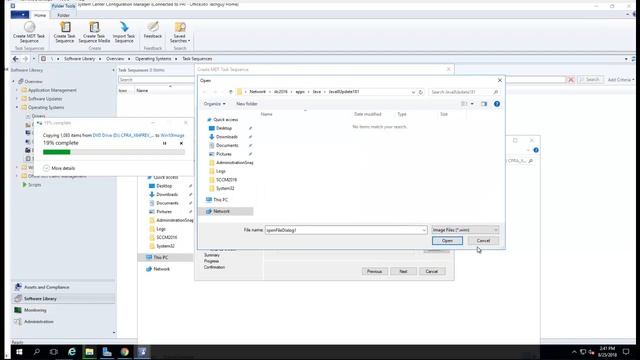The height and width of the screenshot is (360, 640).
Task: Expand address bar history dropdown in Open dialog
Action: coord(413,92)
